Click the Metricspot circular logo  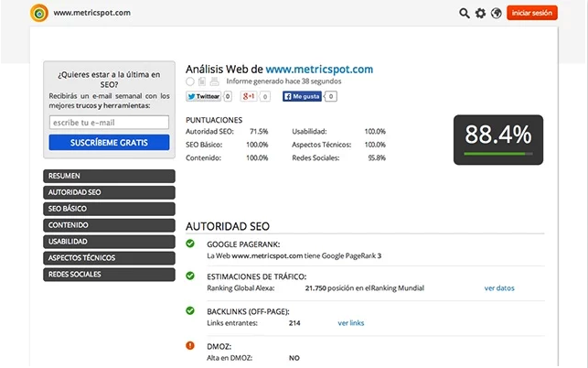(x=39, y=13)
